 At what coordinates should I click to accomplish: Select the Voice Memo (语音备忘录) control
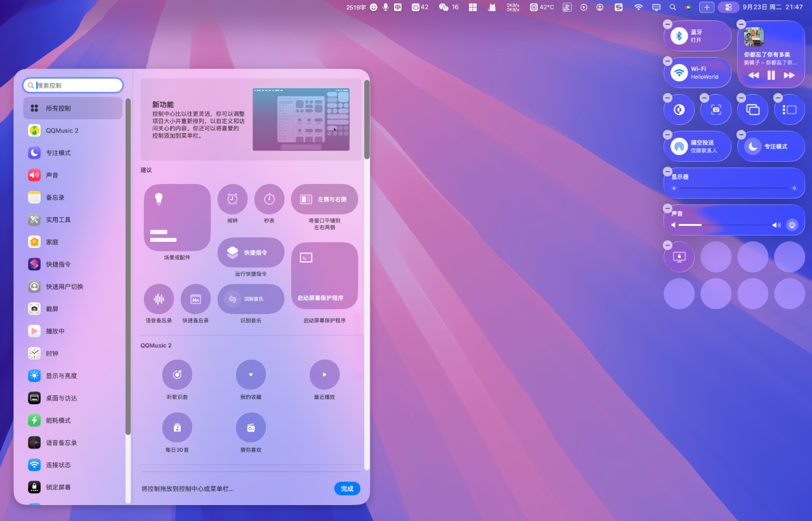[159, 299]
